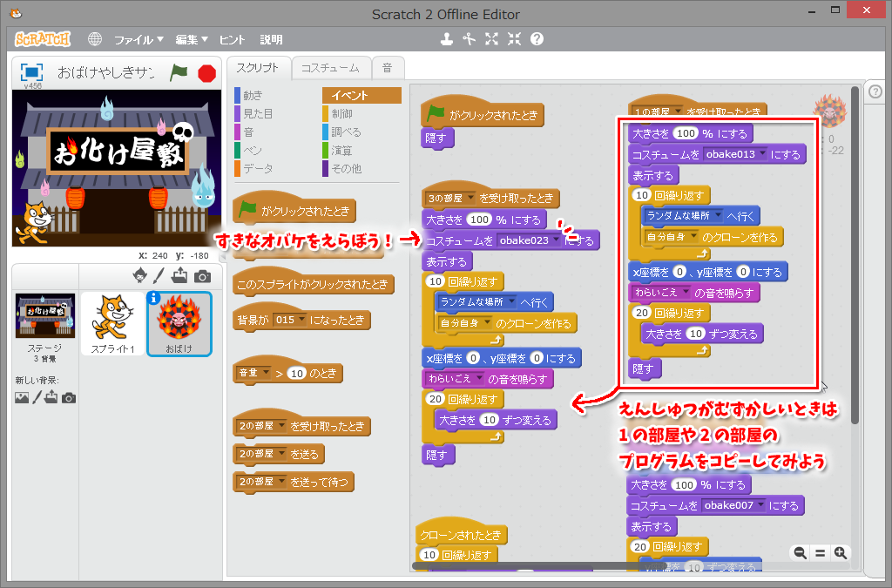Screen dimensions: 892x588
Task: Zoom in scripts area magnifier
Action: coord(841,553)
